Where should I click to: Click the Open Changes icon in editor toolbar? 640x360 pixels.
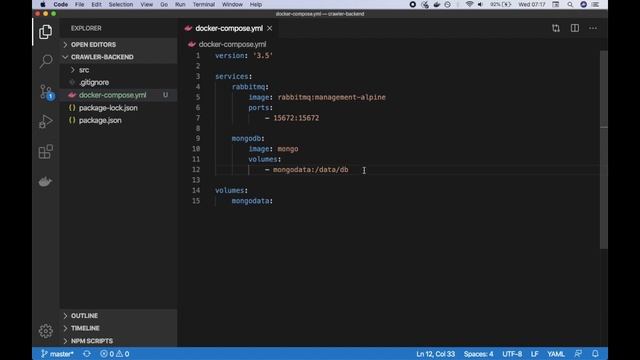pyautogui.click(x=556, y=28)
